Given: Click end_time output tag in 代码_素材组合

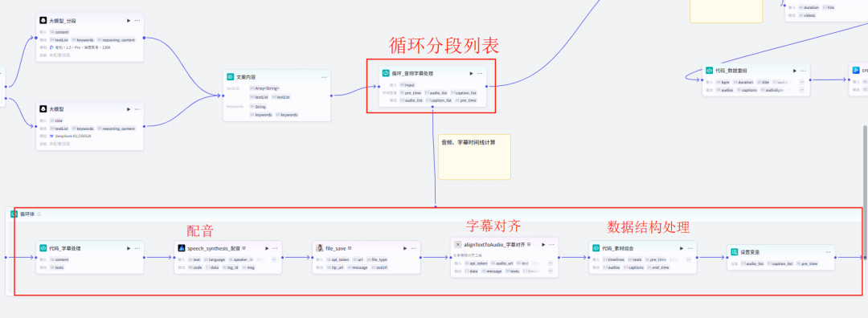Looking at the screenshot, I should (657, 267).
